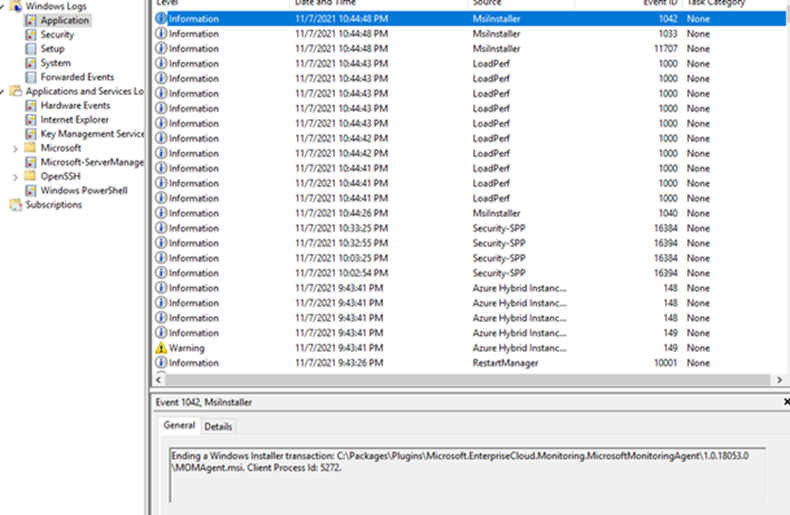Image resolution: width=790 pixels, height=515 pixels.
Task: Click the System log icon
Action: [31, 63]
